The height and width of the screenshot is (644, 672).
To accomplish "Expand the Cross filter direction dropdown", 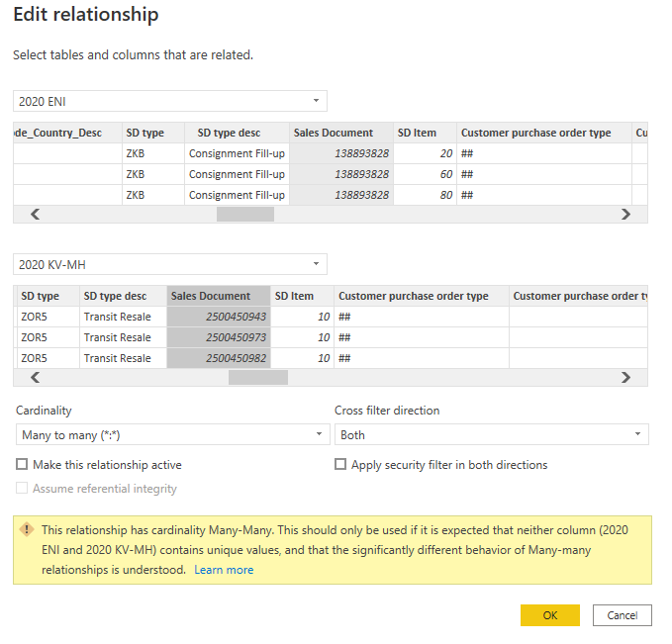I will click(492, 434).
